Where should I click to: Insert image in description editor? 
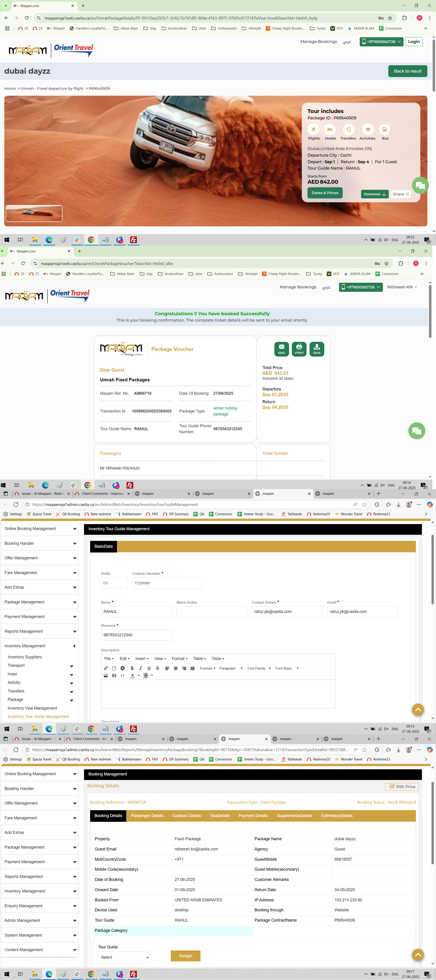(106, 675)
